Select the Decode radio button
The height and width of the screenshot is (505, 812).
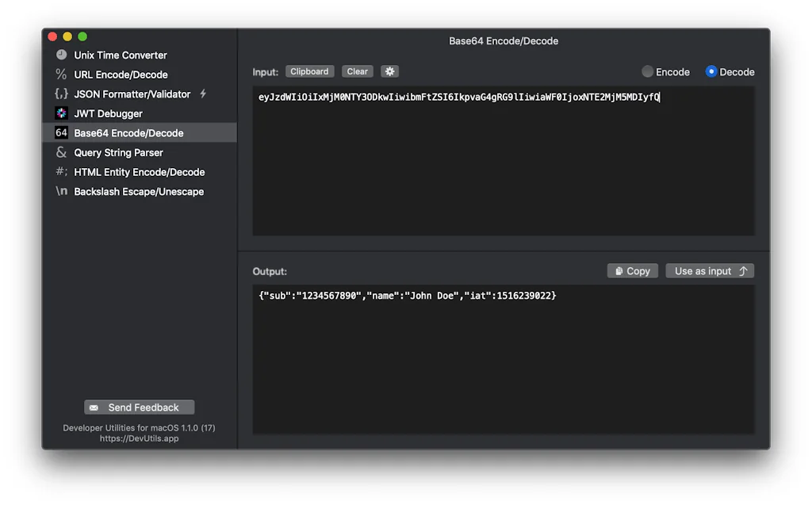click(x=711, y=71)
